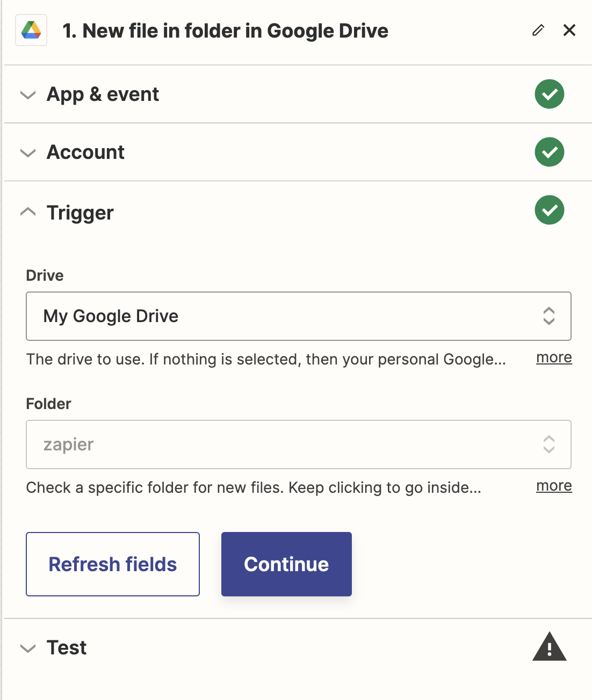Expand the Account section chevron
This screenshot has height=700, width=592.
(x=28, y=153)
